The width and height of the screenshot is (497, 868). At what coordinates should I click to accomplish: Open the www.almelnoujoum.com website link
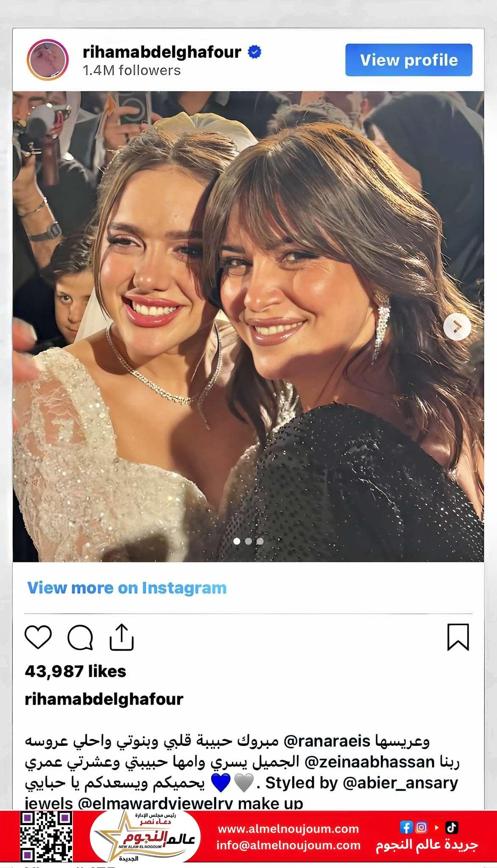[x=288, y=829]
